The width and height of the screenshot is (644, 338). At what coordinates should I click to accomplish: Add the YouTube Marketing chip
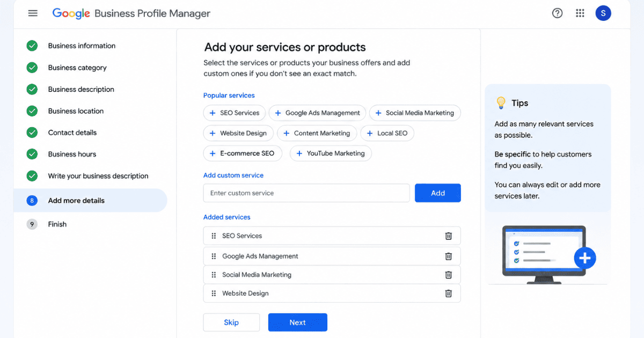click(x=331, y=153)
